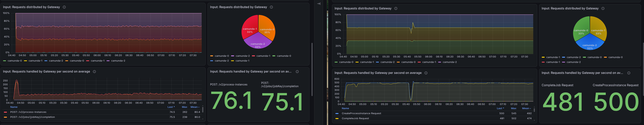Click Max value 545 in right legend table

[514, 114]
